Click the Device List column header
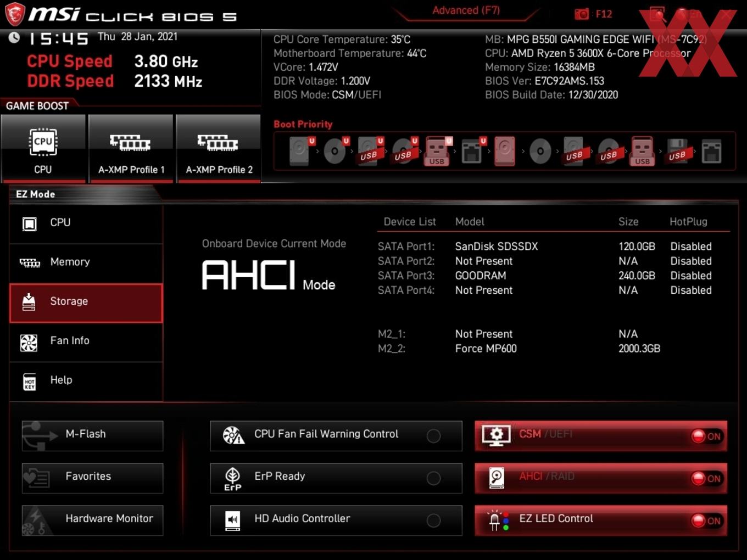747x560 pixels. click(x=410, y=222)
